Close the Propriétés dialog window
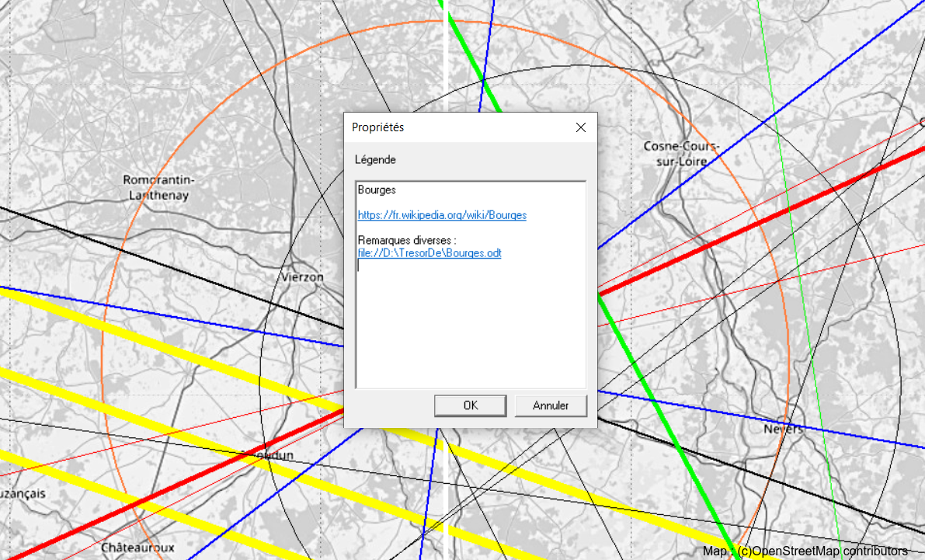 tap(580, 127)
